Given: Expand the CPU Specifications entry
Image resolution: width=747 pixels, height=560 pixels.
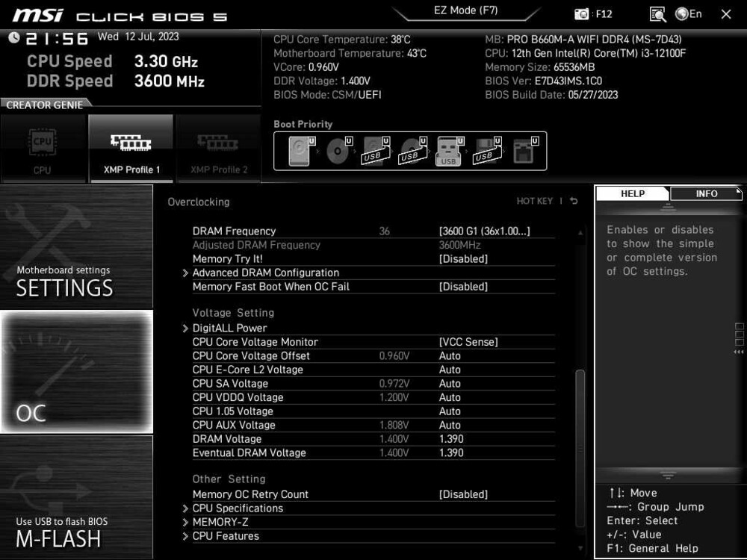Looking at the screenshot, I should (238, 508).
